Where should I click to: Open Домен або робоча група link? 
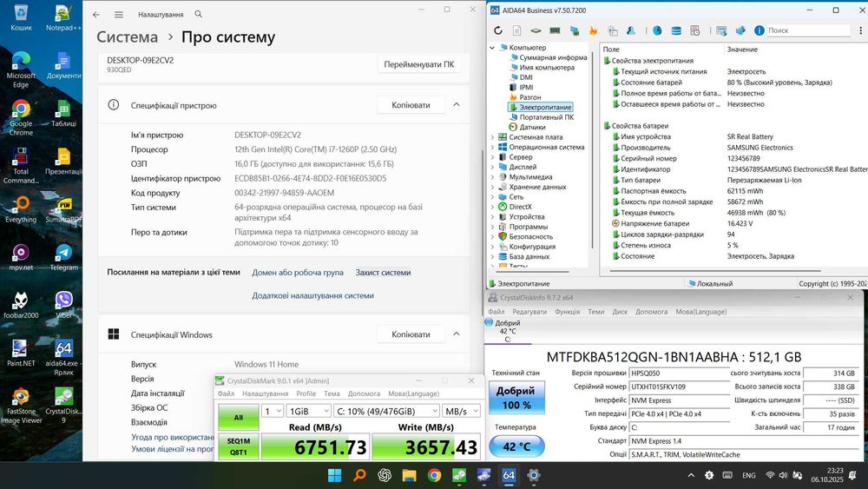[298, 273]
